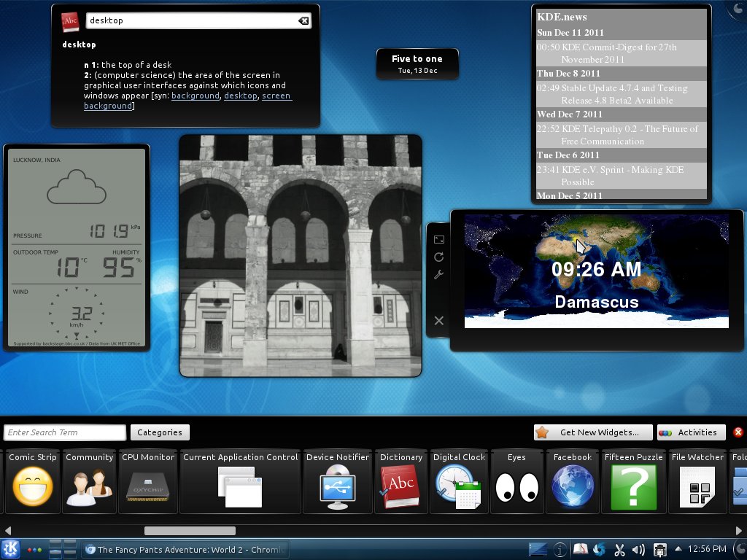Click the red Abc dictionary icon in widget
The image size is (747, 560).
pyautogui.click(x=70, y=21)
